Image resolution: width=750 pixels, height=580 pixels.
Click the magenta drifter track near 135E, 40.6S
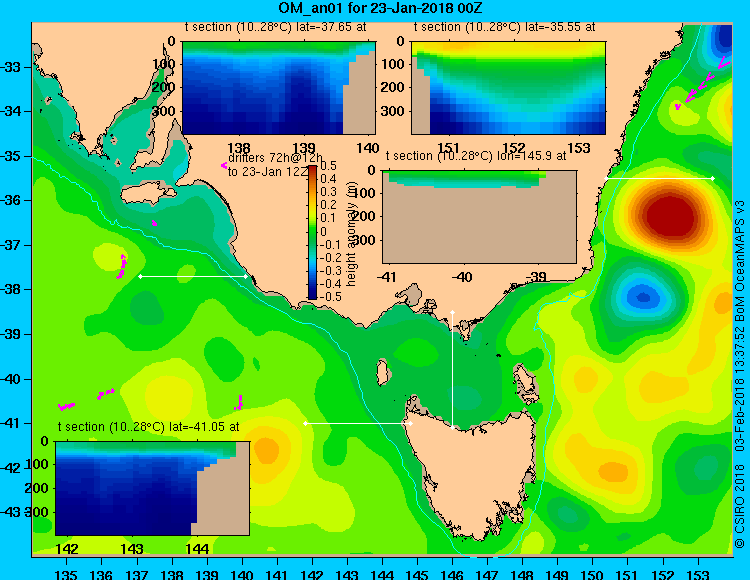click(66, 406)
